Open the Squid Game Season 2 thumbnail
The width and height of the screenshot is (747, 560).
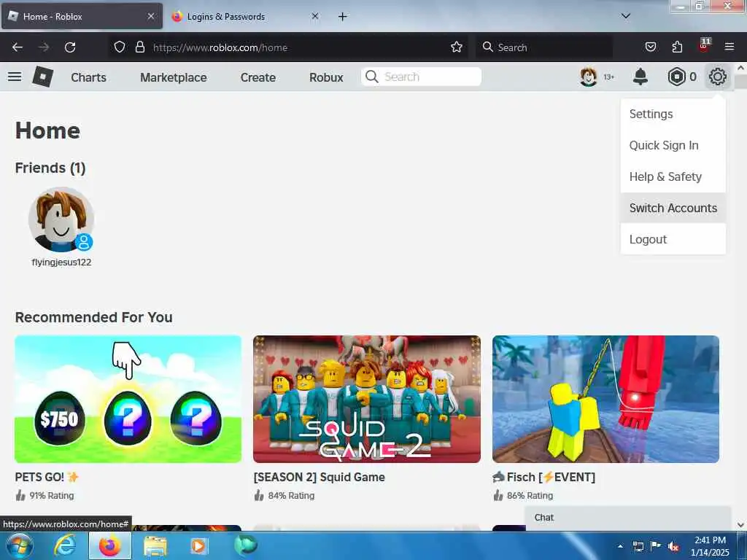click(367, 399)
